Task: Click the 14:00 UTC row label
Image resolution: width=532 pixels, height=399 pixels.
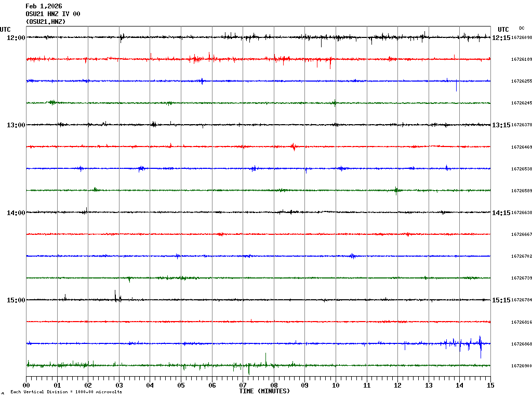Action: tap(16, 213)
